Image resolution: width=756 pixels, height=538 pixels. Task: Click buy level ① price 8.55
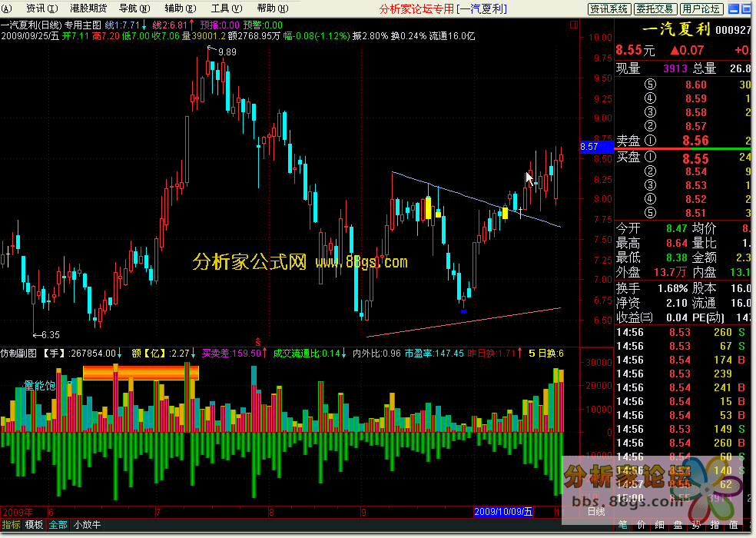click(x=695, y=158)
